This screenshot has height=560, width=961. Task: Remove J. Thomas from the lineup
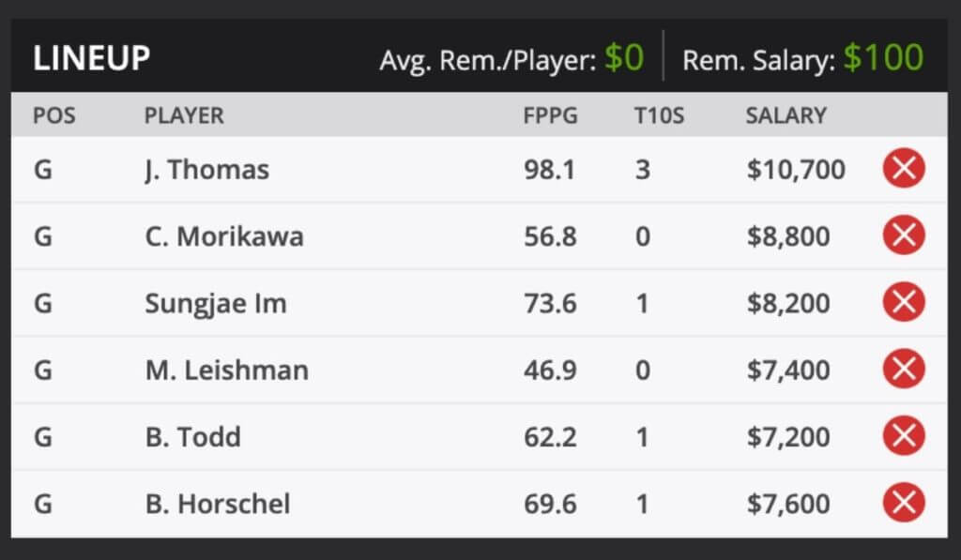point(903,170)
